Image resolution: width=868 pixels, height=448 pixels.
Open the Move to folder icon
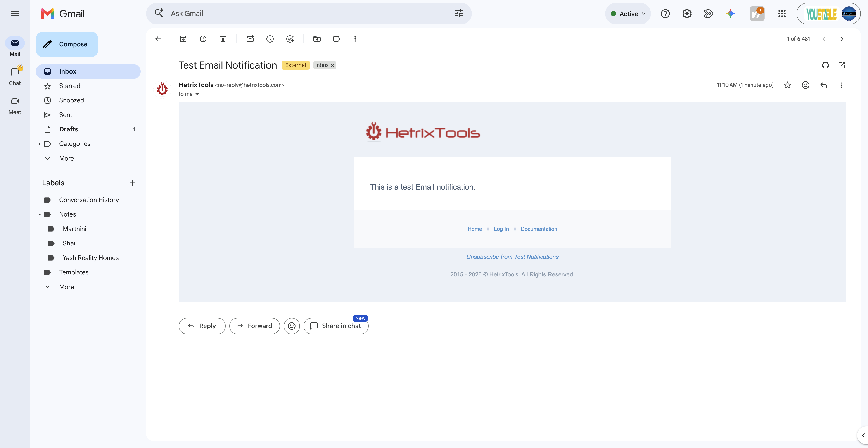tap(317, 39)
